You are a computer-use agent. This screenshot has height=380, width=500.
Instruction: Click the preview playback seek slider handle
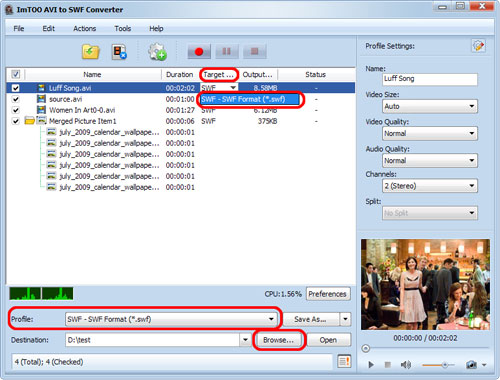366,349
